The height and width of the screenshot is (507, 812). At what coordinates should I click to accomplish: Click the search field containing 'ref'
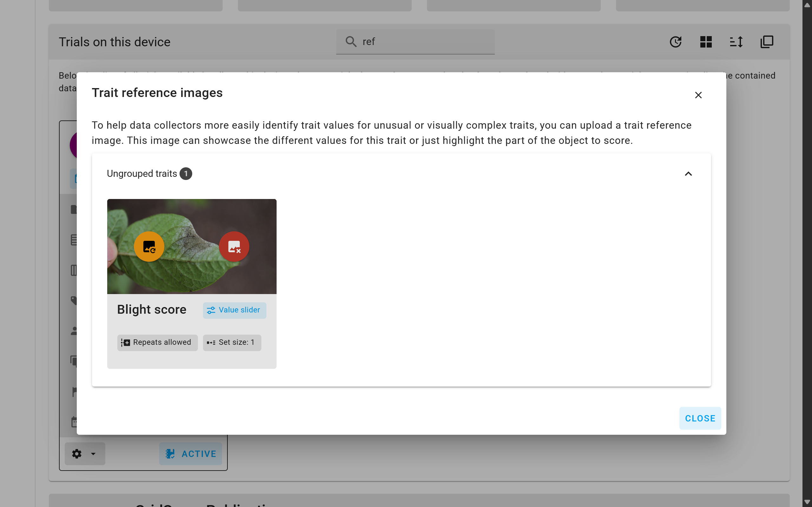click(415, 41)
